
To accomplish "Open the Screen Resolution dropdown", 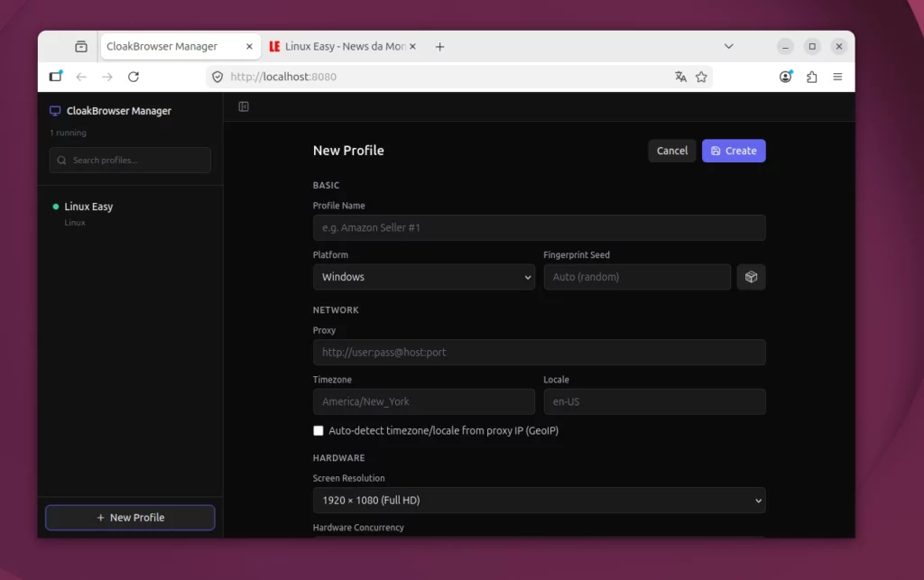I will [540, 501].
